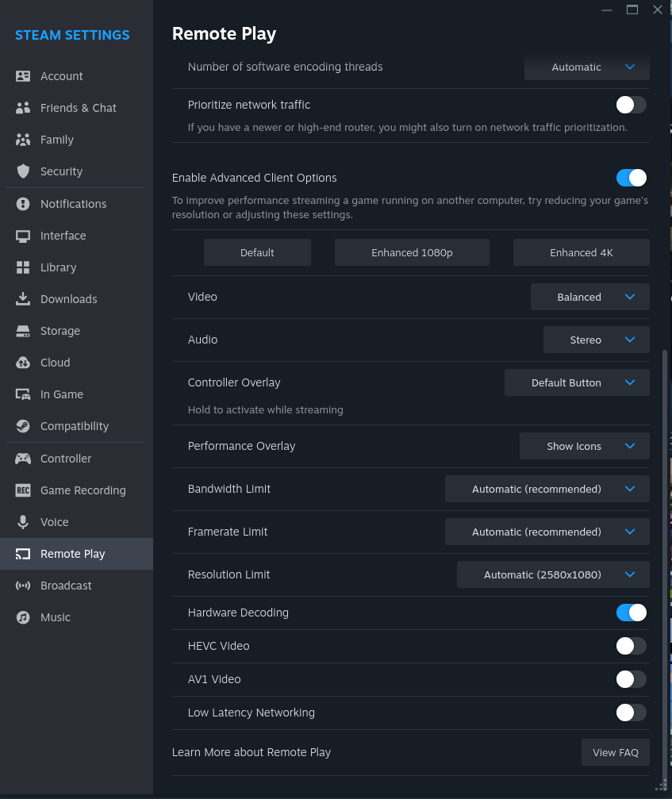Click the STEAM SETTINGS header text
Viewport: 672px width, 799px height.
coord(72,35)
